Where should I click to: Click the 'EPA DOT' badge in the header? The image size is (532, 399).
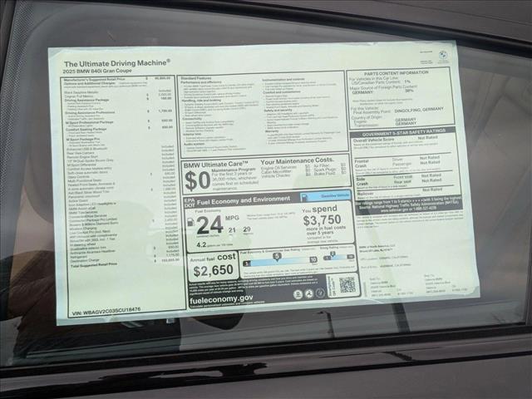point(190,203)
